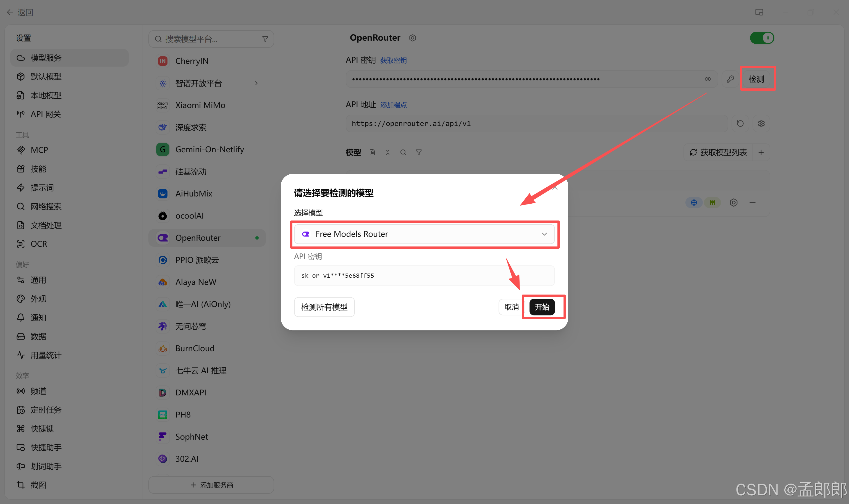849x504 pixels.
Task: Click the 检测 button next to API key
Action: click(x=756, y=79)
